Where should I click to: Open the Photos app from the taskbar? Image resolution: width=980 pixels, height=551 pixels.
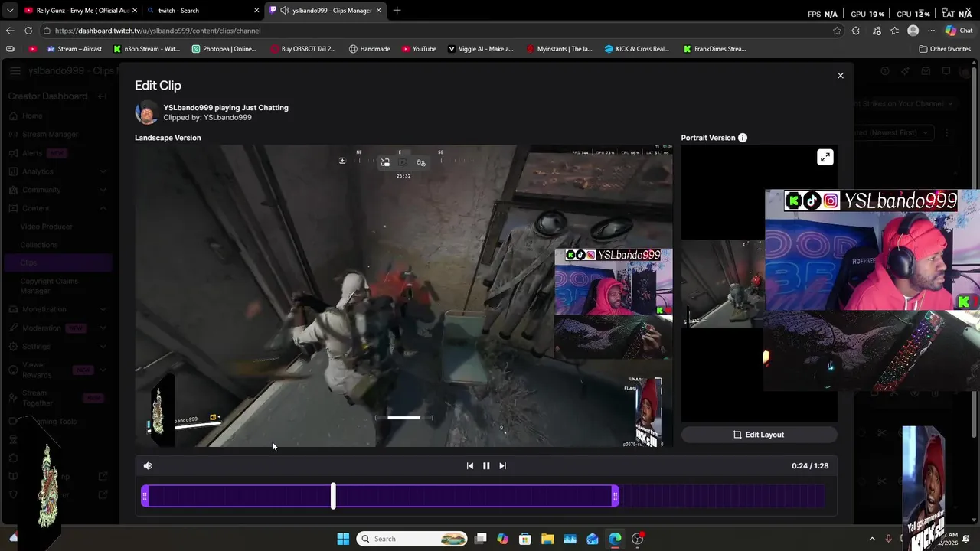click(x=570, y=539)
